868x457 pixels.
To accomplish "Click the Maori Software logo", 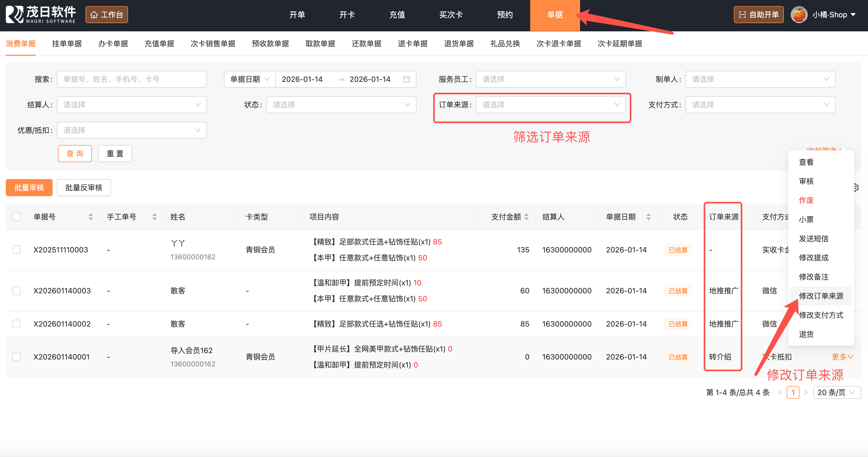I will pyautogui.click(x=40, y=15).
